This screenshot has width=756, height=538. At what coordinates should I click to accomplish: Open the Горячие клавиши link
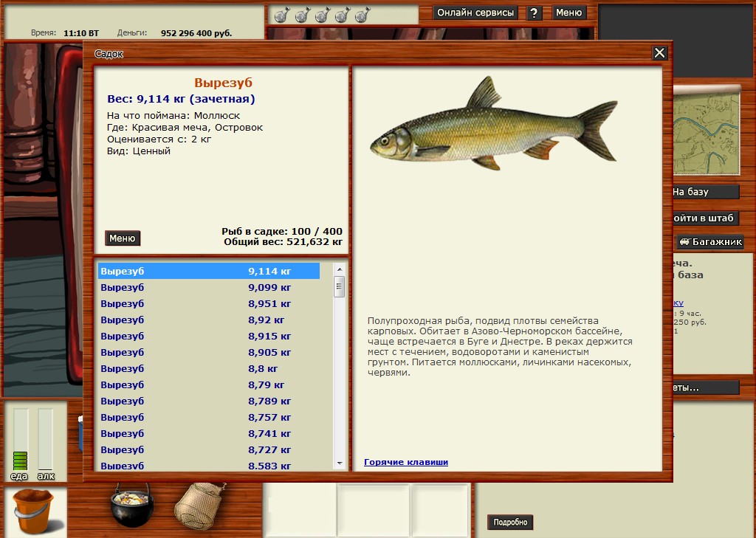[x=406, y=462]
